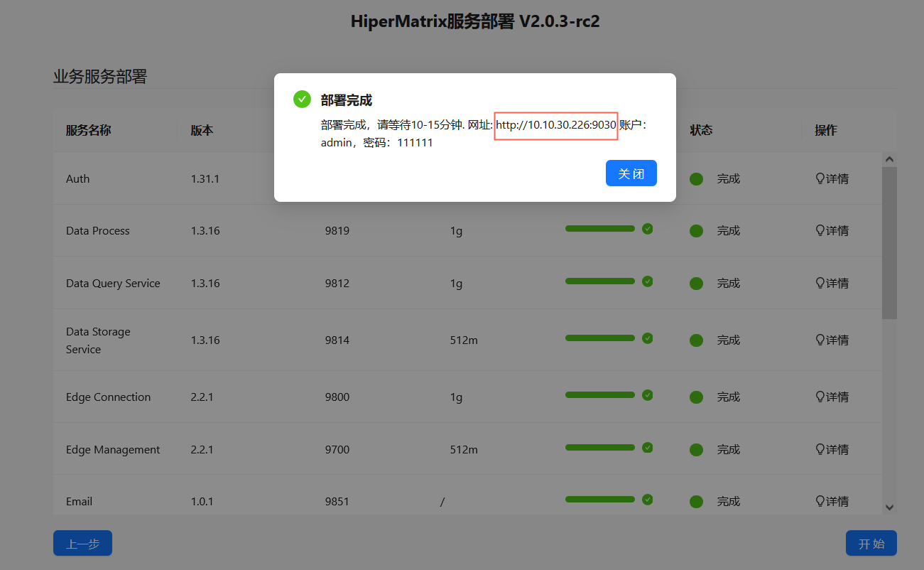Viewport: 924px width, 570px height.
Task: Click progress check icon for Data Storage Service
Action: click(x=647, y=338)
